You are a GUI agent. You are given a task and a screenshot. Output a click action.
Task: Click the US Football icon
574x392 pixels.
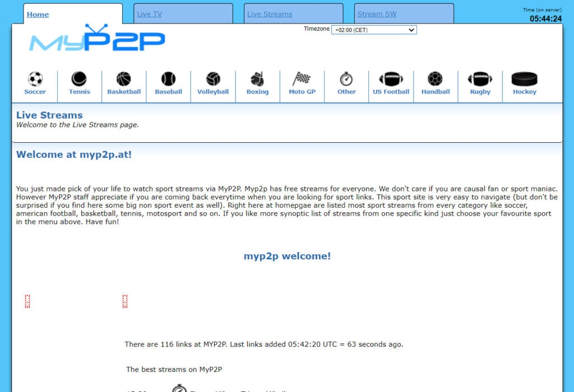391,79
